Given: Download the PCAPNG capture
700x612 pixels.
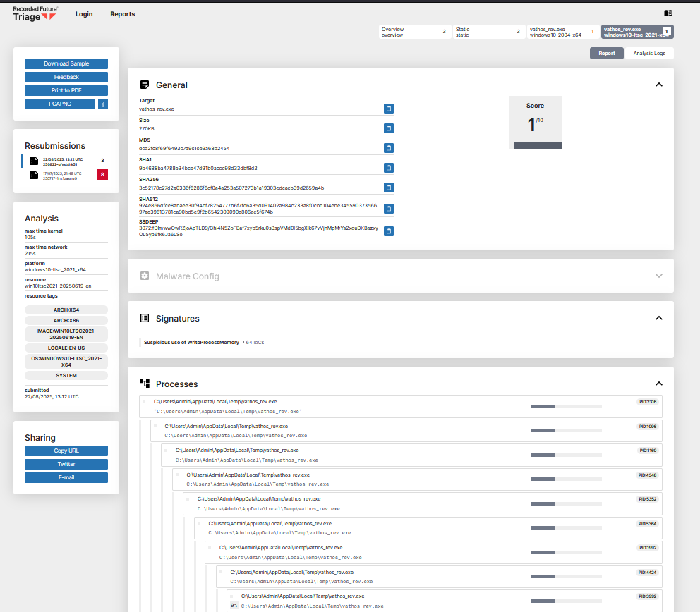Looking at the screenshot, I should 60,104.
